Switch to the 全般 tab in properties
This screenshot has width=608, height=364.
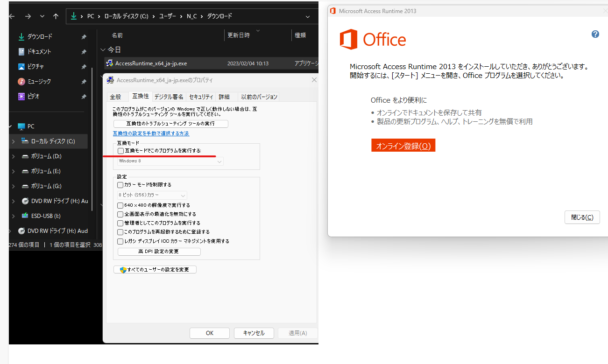[x=115, y=97]
